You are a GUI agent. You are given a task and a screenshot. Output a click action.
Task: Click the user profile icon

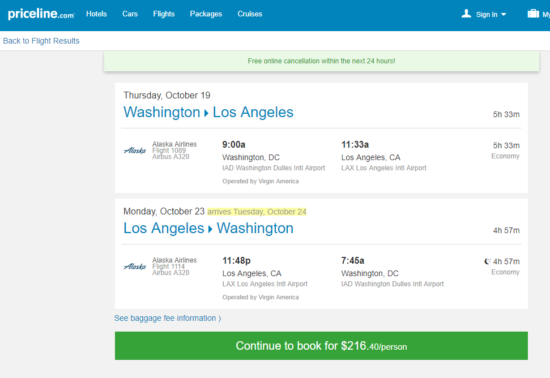tap(466, 14)
